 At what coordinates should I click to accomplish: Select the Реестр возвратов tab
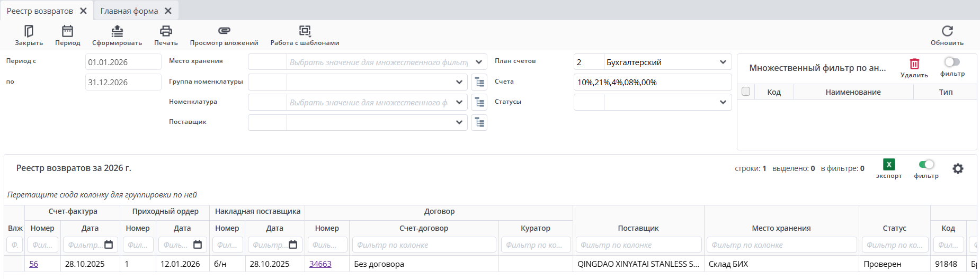coord(40,11)
